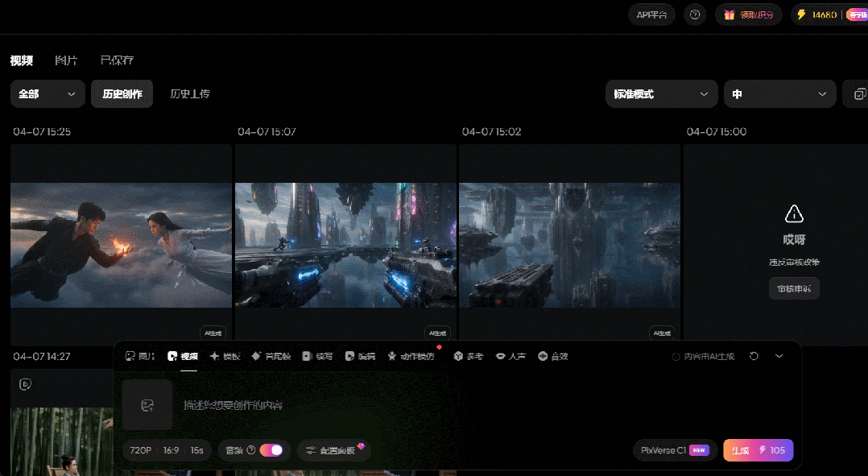Screen dimensions: 868x476
Task: Open the 中 size dropdown
Action: click(780, 94)
